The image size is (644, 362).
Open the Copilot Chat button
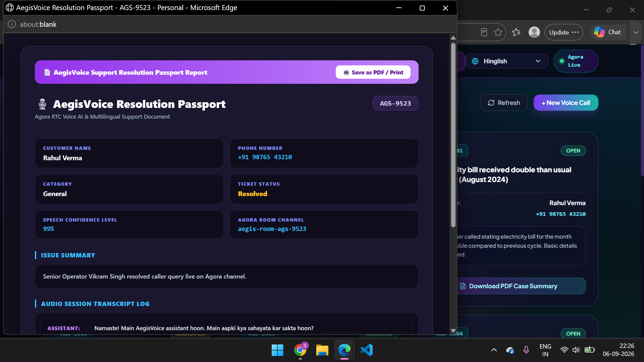click(607, 32)
